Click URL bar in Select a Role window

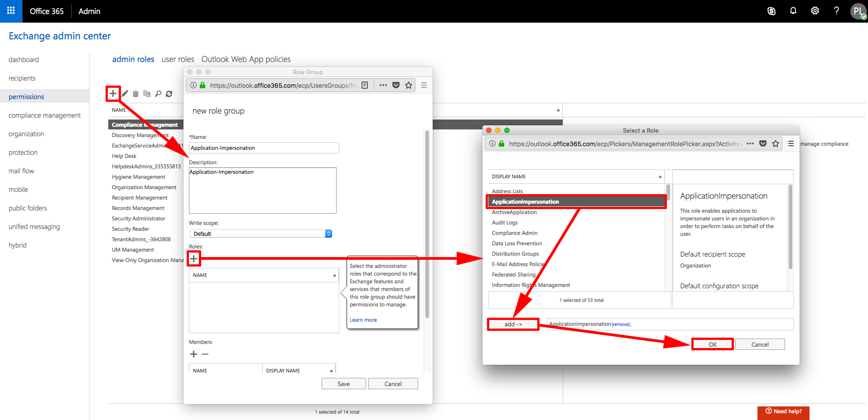tap(625, 143)
